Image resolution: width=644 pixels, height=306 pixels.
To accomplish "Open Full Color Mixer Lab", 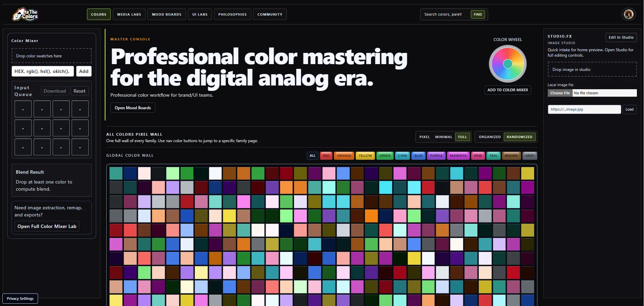I will coord(47,226).
